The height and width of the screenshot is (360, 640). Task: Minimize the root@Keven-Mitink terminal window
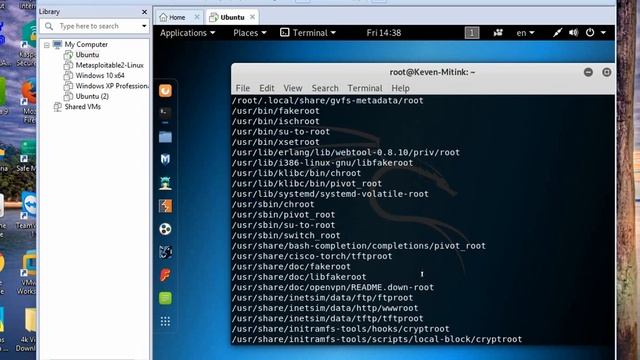588,72
